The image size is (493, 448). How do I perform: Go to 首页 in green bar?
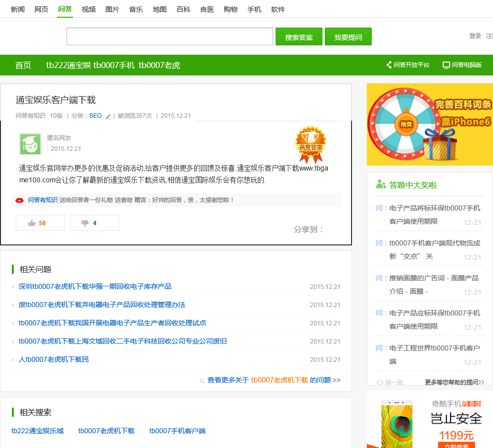[x=23, y=65]
